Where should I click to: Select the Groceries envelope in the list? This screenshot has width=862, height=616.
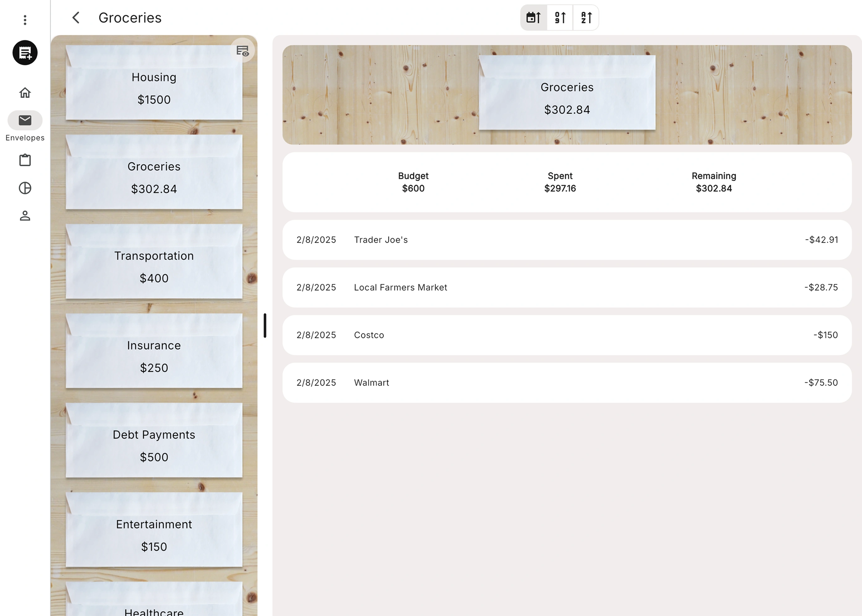point(154,172)
